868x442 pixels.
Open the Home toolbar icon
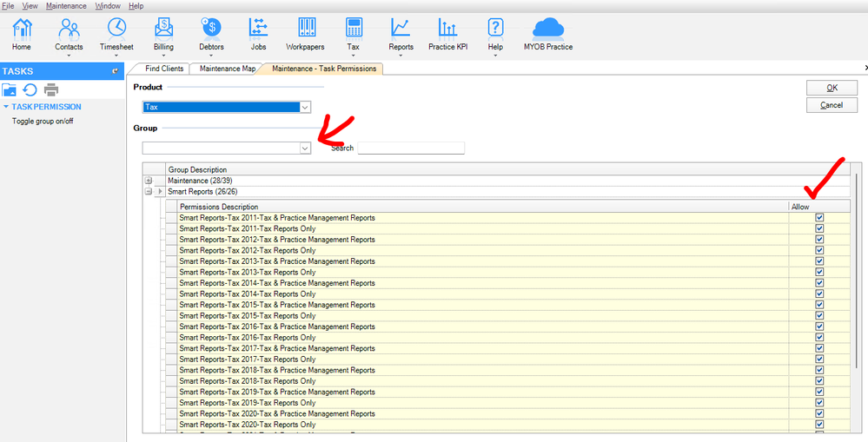pos(22,29)
